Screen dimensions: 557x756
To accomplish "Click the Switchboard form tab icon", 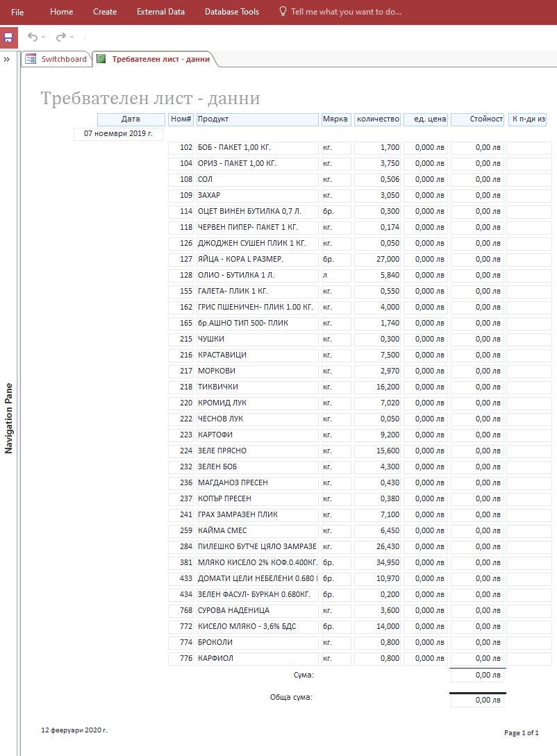I will pyautogui.click(x=31, y=59).
